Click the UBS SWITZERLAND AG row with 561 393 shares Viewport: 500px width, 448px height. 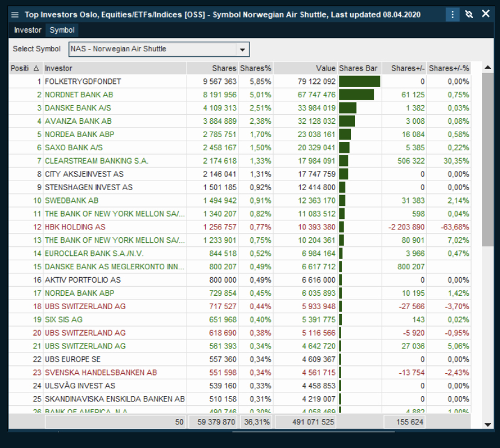click(240, 346)
